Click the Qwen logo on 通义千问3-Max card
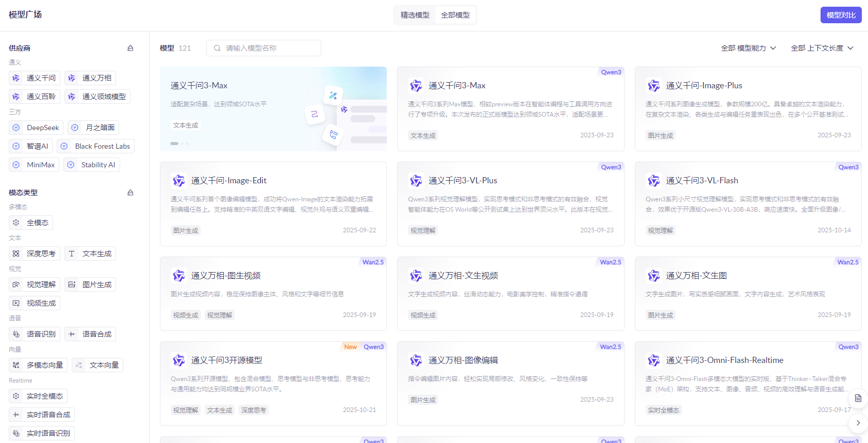This screenshot has width=868, height=443. coord(416,86)
